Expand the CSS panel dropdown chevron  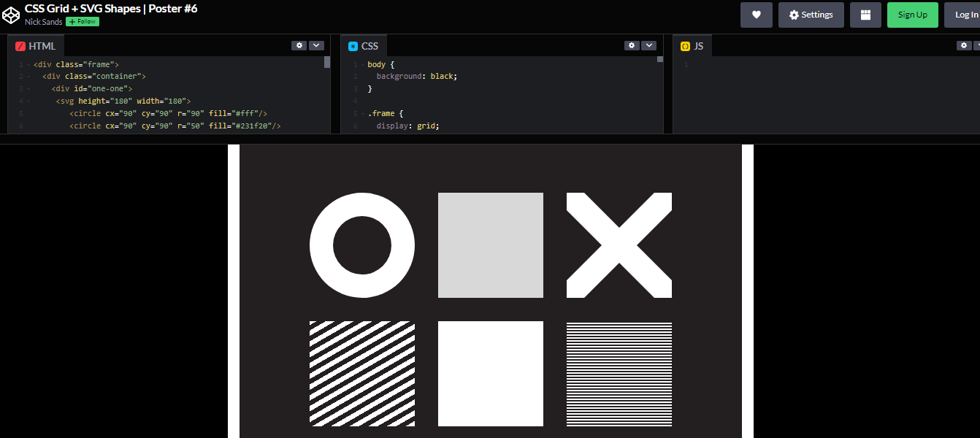pyautogui.click(x=648, y=45)
